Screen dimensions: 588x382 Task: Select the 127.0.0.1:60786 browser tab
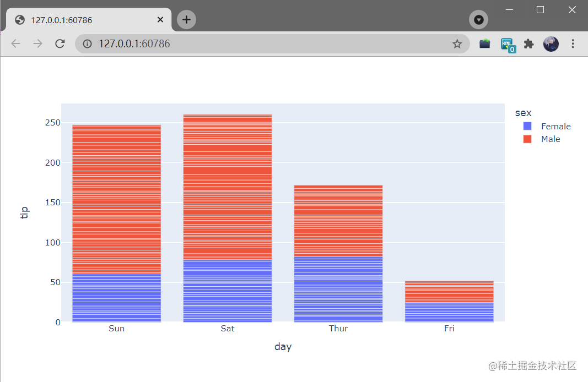tap(89, 20)
